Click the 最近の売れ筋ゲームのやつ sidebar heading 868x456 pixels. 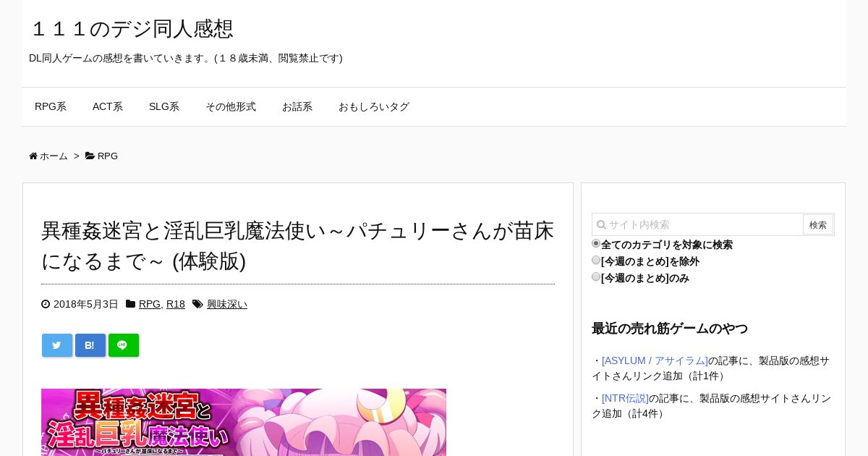click(x=670, y=329)
